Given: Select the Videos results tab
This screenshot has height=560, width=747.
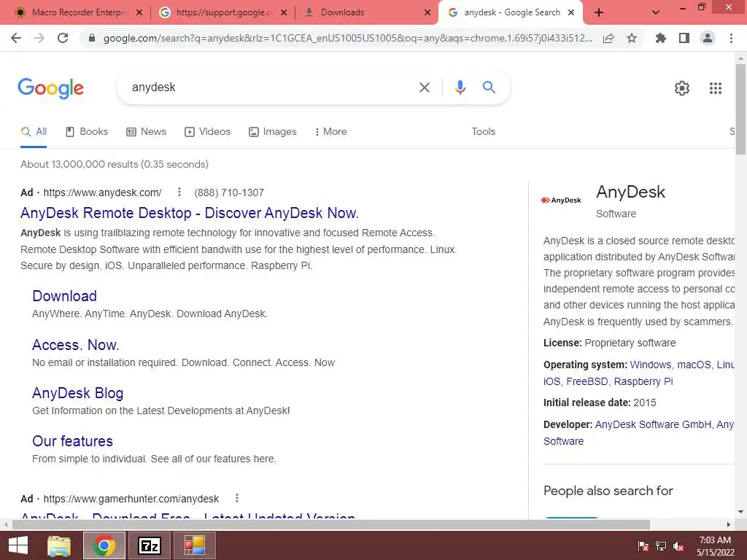Looking at the screenshot, I should tap(207, 132).
